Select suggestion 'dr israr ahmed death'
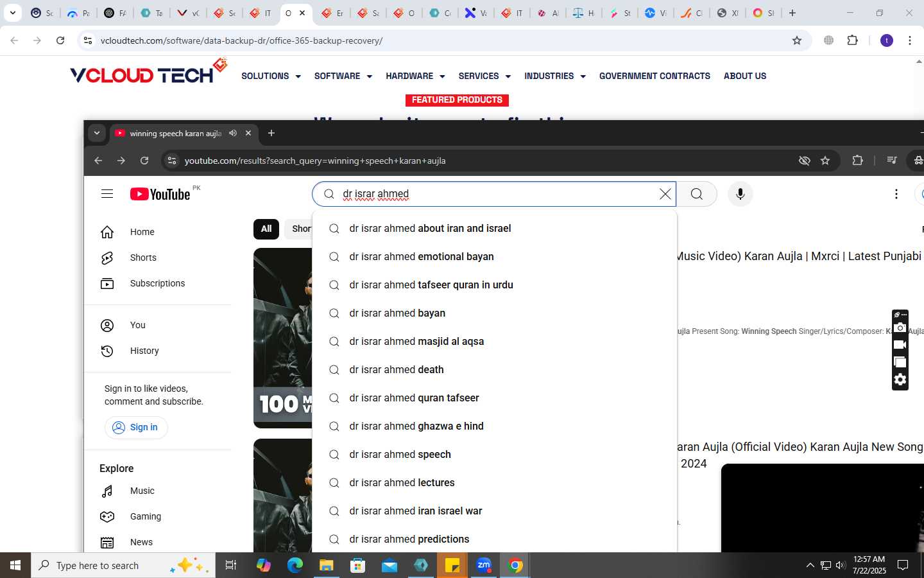This screenshot has width=924, height=578. point(494,370)
